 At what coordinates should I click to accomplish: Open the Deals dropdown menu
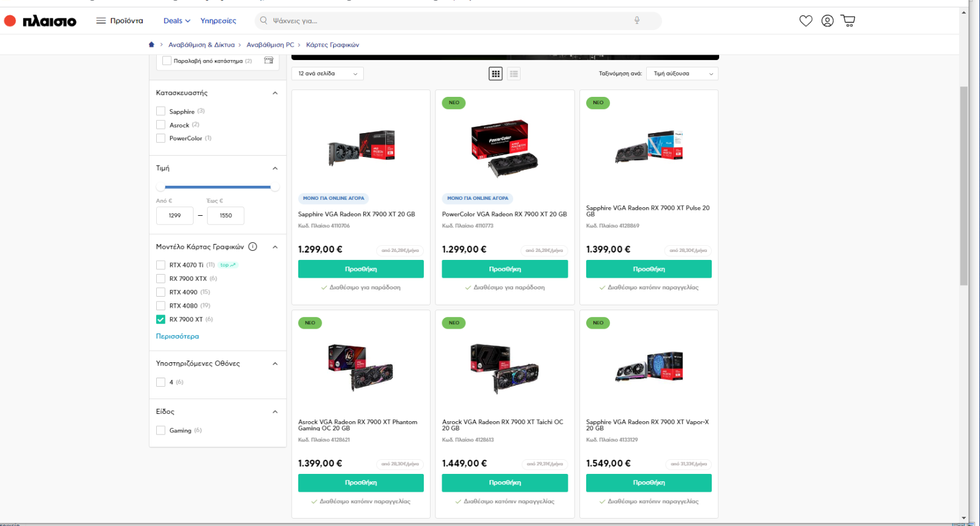click(176, 21)
